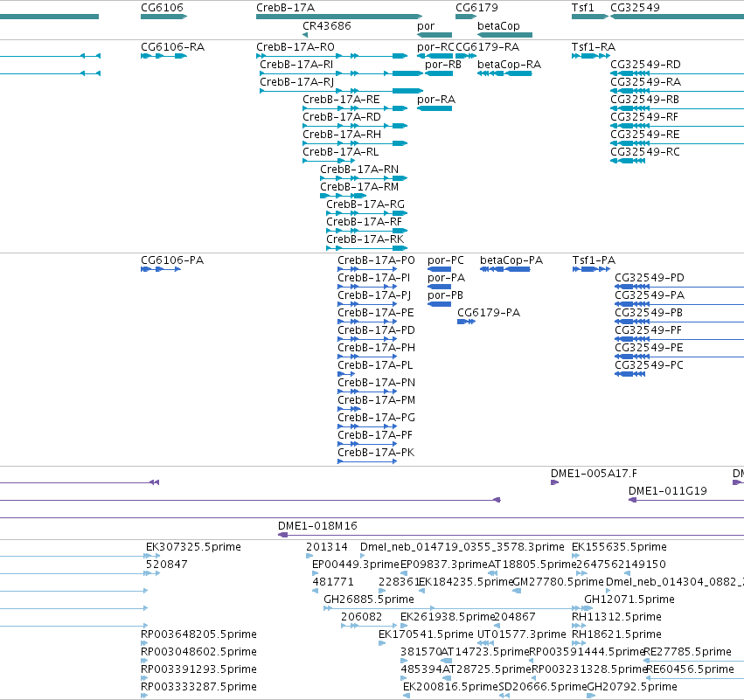Click the 481771 feature label

pos(333,582)
